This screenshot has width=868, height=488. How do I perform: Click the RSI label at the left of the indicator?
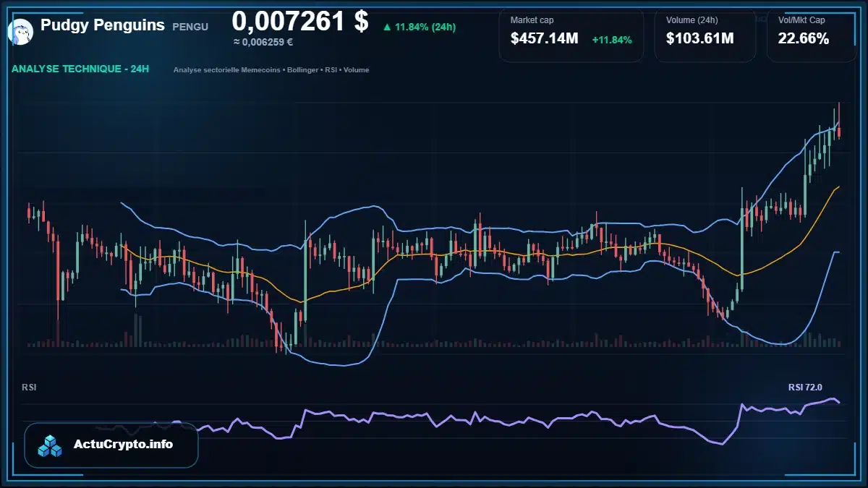pos(29,388)
